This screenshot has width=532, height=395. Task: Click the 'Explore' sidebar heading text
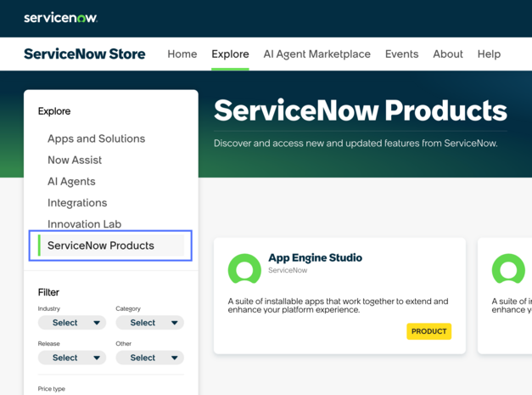tap(54, 111)
